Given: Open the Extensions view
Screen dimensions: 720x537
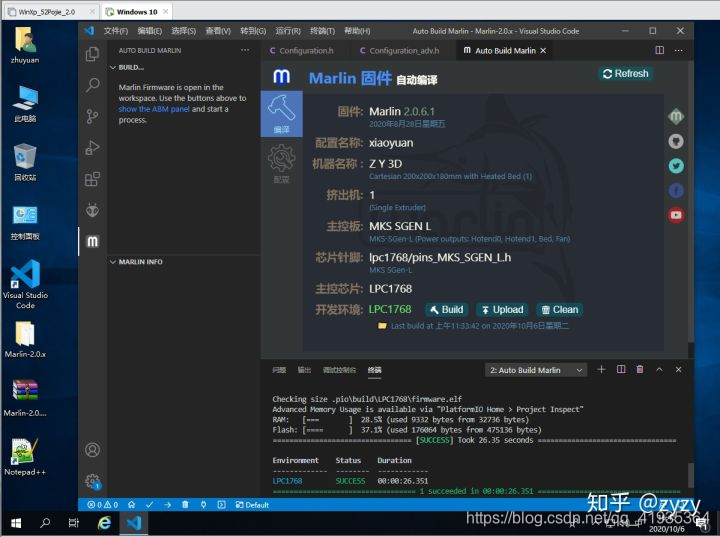Looking at the screenshot, I should tap(92, 179).
